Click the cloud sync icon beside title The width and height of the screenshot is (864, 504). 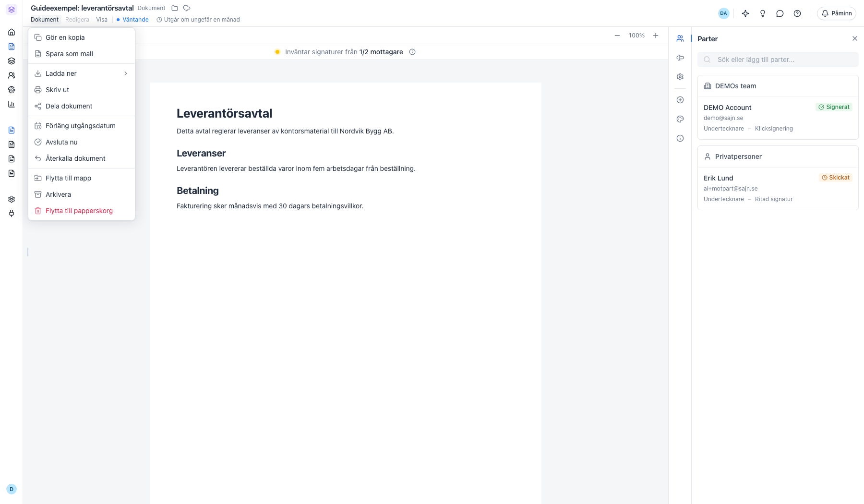pyautogui.click(x=187, y=8)
